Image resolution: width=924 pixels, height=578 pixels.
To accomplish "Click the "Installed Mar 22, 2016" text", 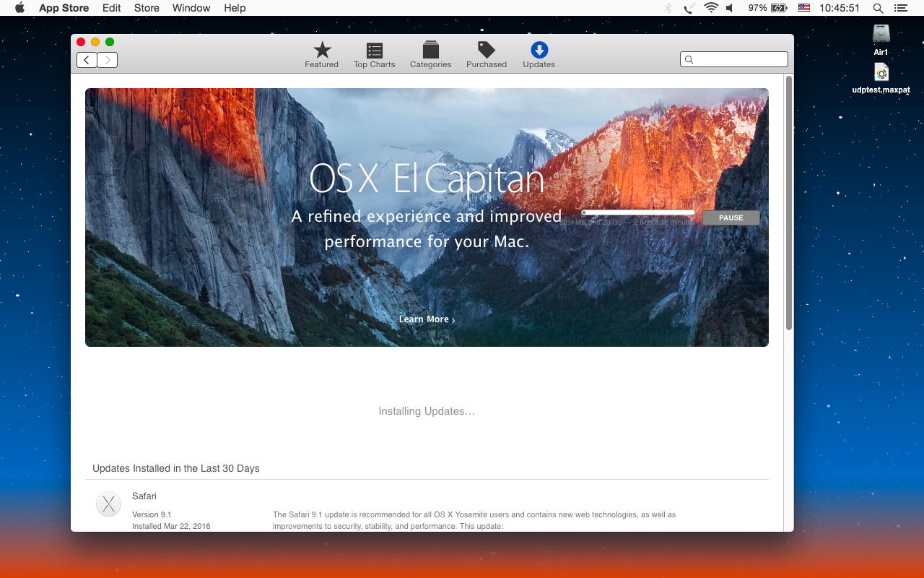I will coord(171,526).
